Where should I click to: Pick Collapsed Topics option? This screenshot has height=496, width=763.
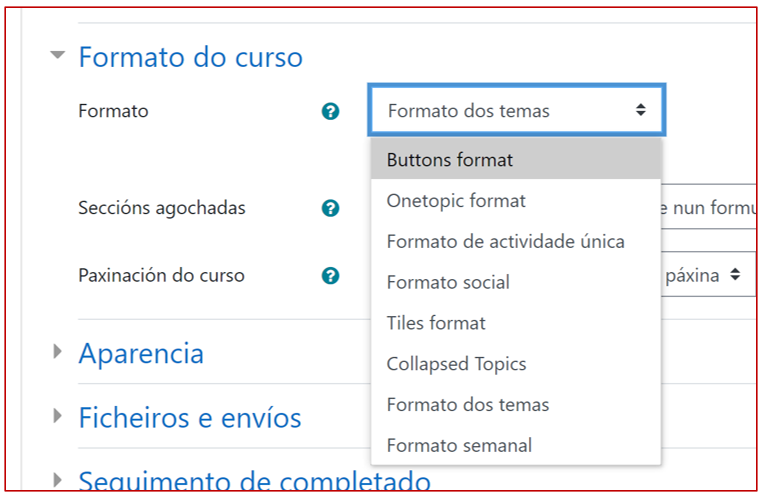click(456, 364)
